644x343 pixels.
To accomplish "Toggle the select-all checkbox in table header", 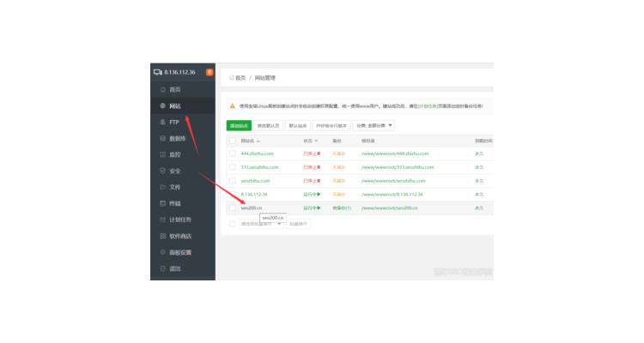I will (233, 141).
